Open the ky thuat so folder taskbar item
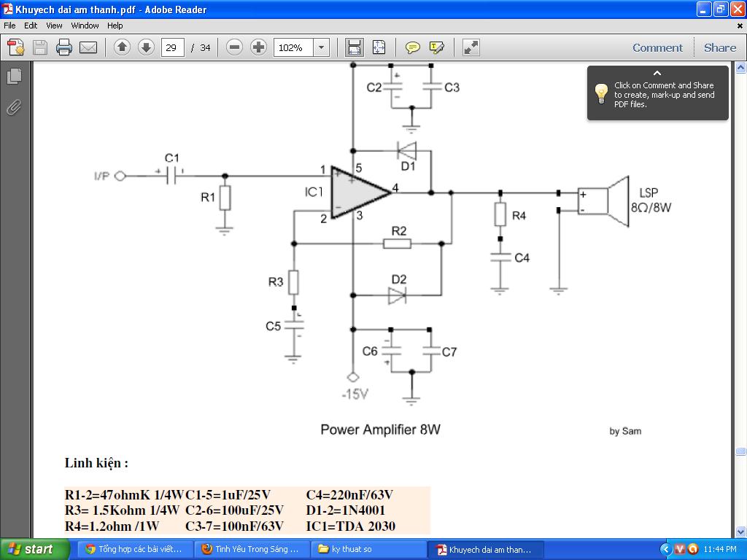The height and width of the screenshot is (560, 747). point(368,549)
